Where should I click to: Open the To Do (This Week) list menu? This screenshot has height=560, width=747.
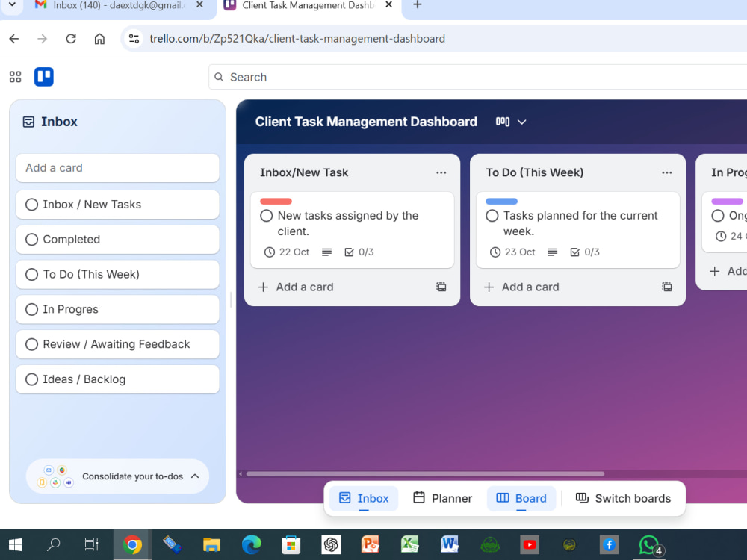tap(667, 172)
